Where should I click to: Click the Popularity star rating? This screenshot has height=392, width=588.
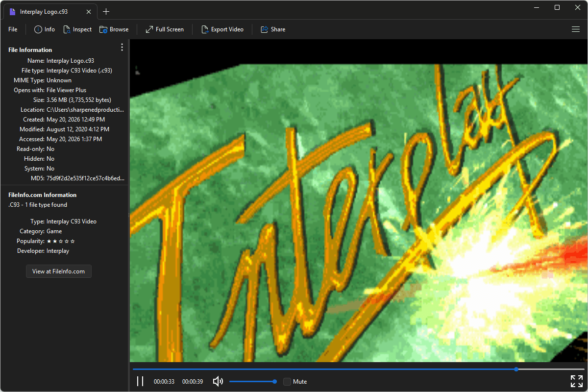tap(61, 241)
